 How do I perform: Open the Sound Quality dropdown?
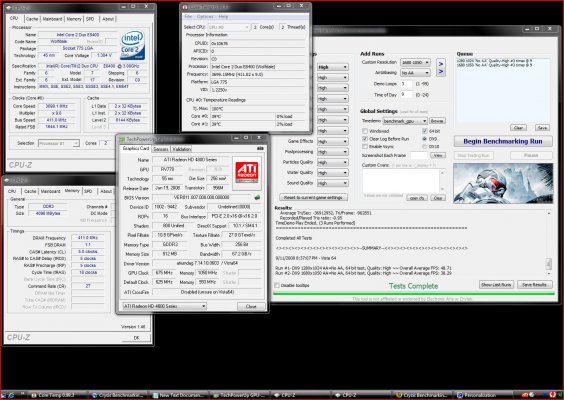(332, 183)
